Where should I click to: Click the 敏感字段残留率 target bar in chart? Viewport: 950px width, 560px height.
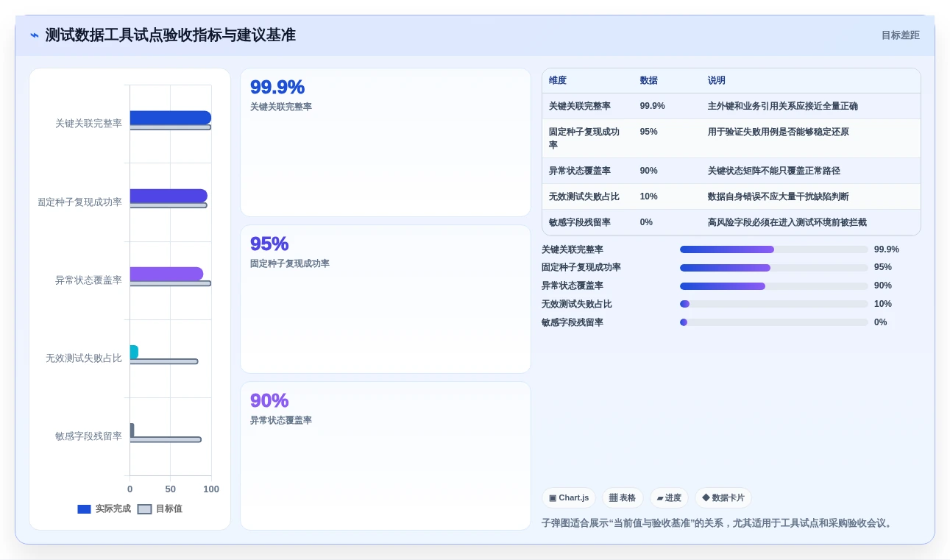166,439
